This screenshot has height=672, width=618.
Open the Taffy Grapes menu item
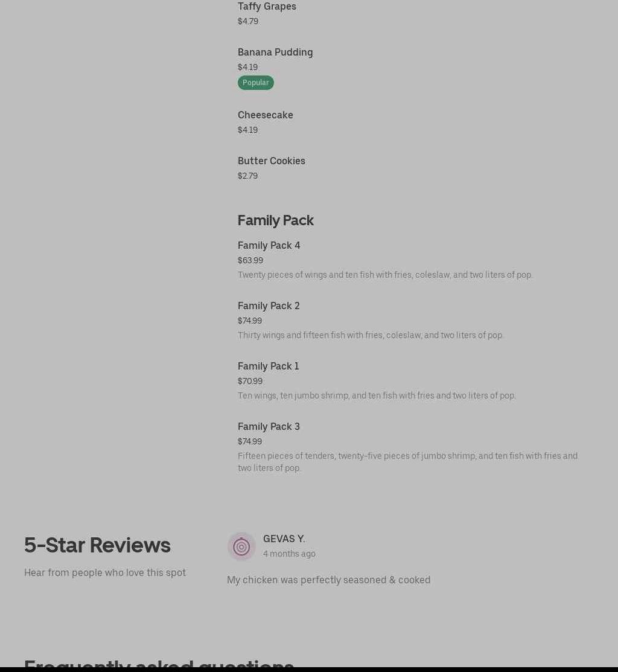point(267,7)
